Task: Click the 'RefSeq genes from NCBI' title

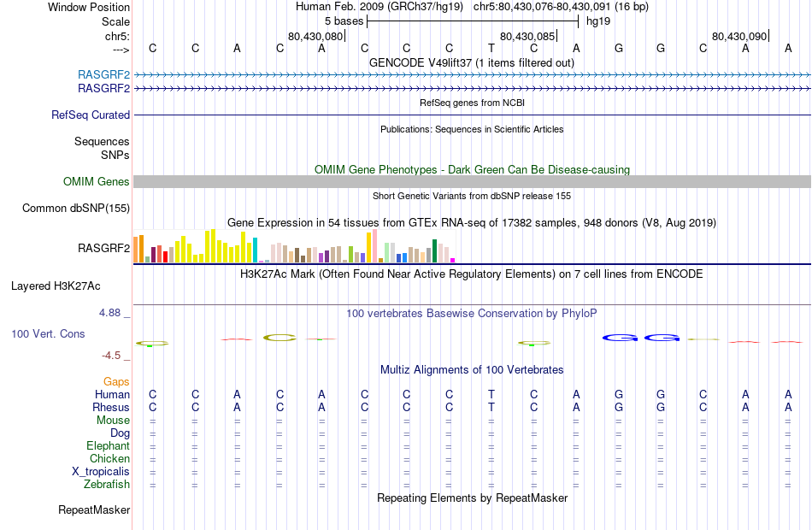Action: pyautogui.click(x=472, y=103)
